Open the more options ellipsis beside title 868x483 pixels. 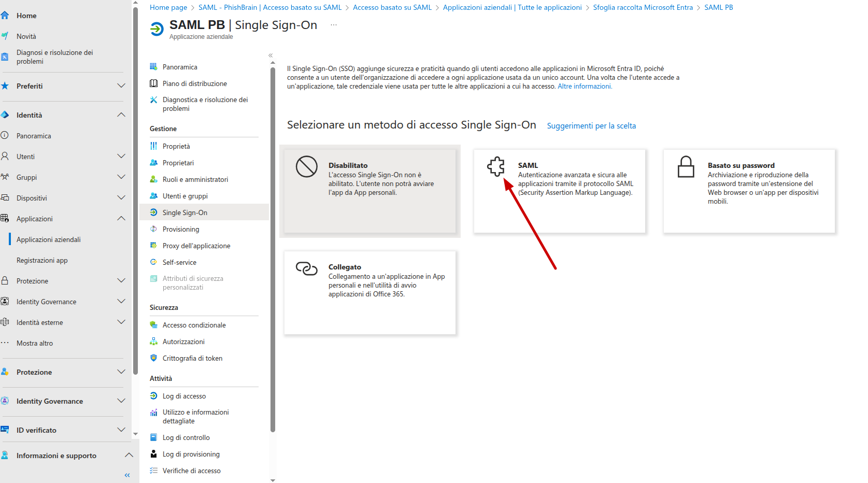(334, 25)
